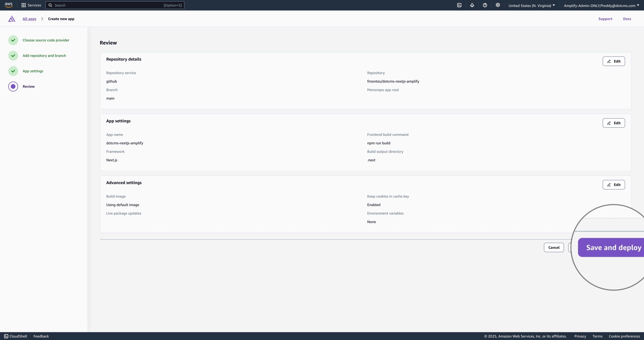Viewport: 644px width, 340px height.
Task: Select the Add repository and branch step checkmark
Action: click(x=13, y=56)
